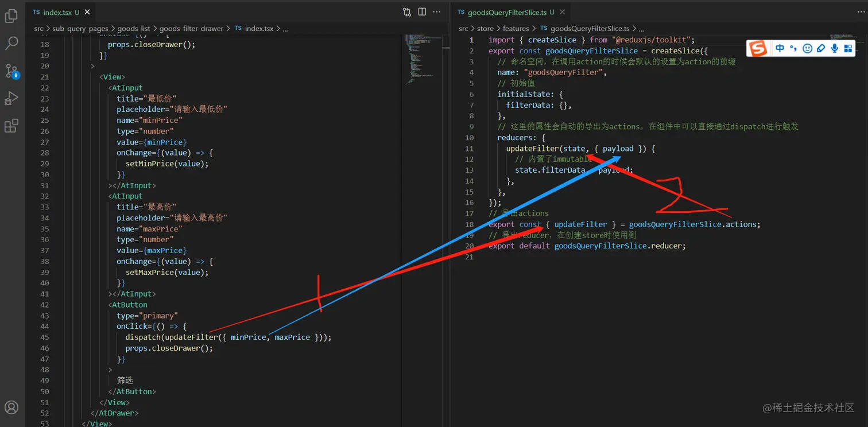Open Source Control view with badge 8
Screen dimensions: 868x427
click(x=11, y=71)
